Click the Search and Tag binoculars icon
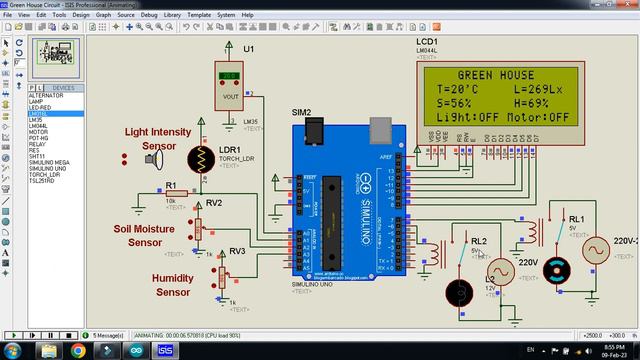Screen dimensions: 640x360 click(347, 27)
